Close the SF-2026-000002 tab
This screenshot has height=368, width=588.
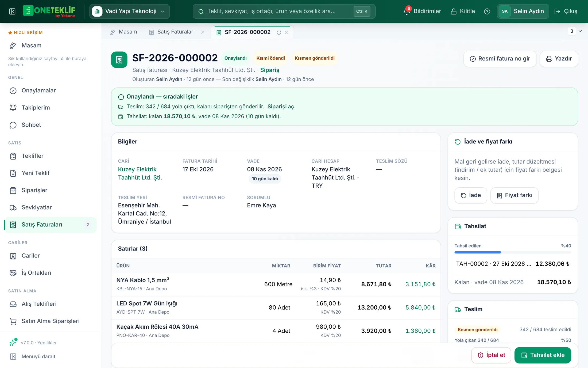point(287,32)
